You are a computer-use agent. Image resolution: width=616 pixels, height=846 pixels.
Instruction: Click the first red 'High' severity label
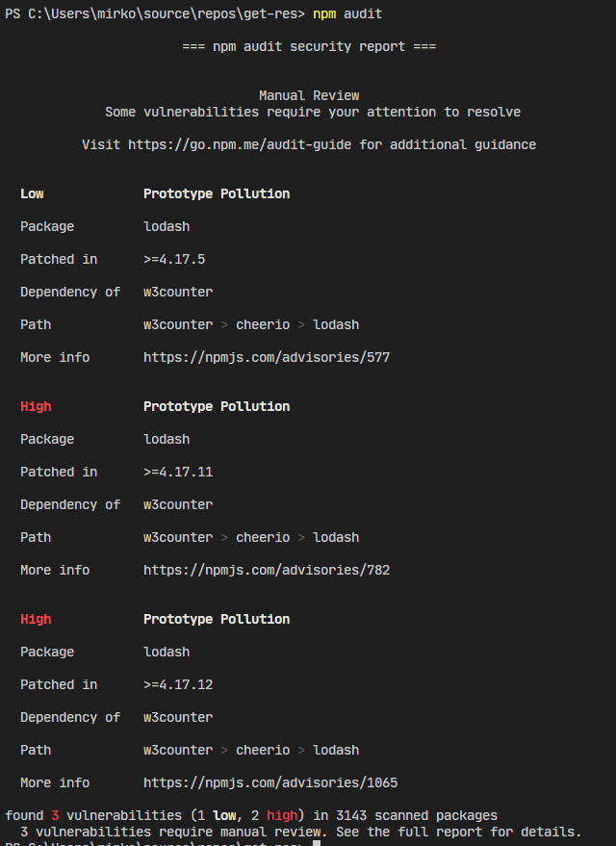(36, 406)
